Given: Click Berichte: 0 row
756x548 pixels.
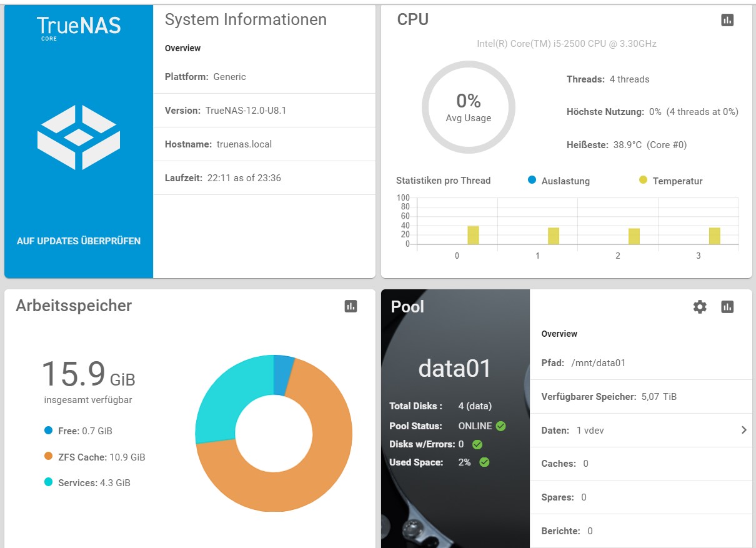Looking at the screenshot, I should (641, 531).
